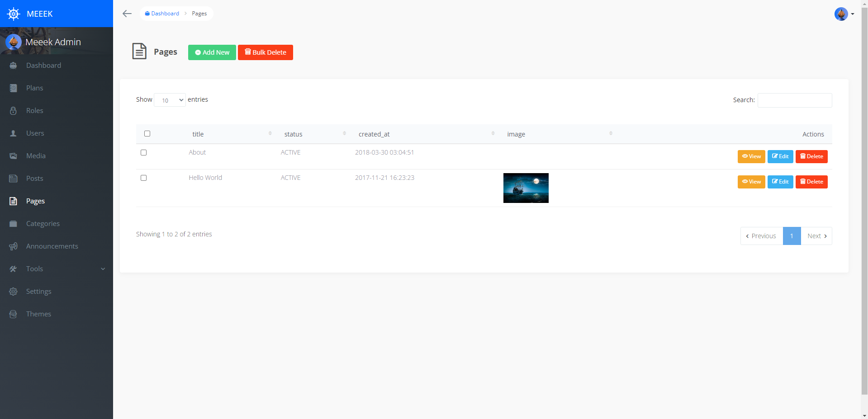Open the Show entries dropdown
Viewport: 868px width, 419px height.
169,100
